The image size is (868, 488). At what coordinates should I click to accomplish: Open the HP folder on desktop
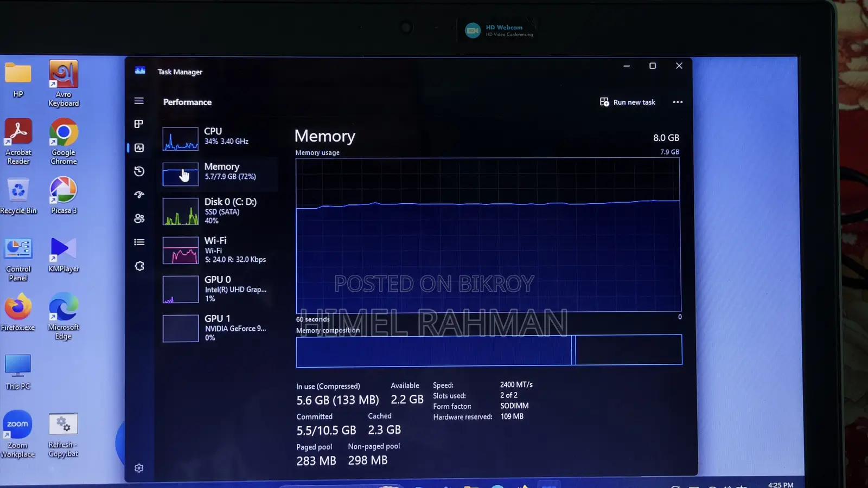pos(18,79)
